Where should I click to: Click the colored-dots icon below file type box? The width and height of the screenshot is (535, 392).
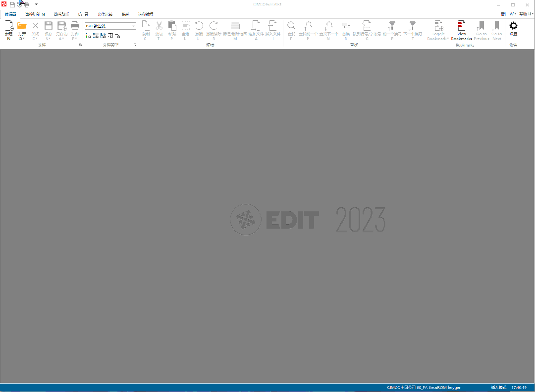coord(88,36)
